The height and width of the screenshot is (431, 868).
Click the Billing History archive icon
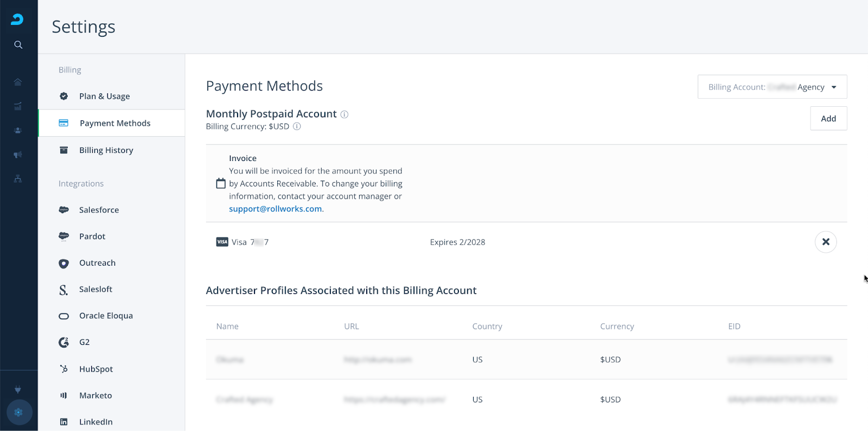(x=63, y=150)
